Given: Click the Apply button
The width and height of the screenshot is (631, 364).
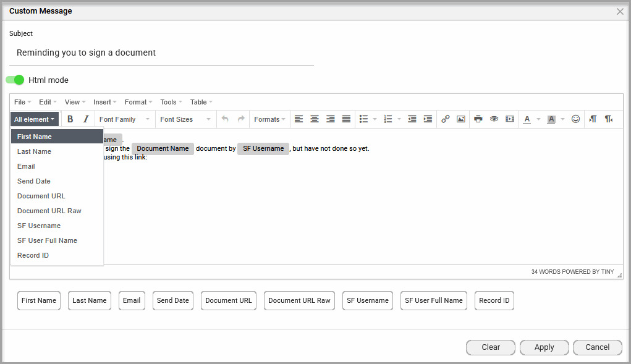Looking at the screenshot, I should [x=544, y=347].
